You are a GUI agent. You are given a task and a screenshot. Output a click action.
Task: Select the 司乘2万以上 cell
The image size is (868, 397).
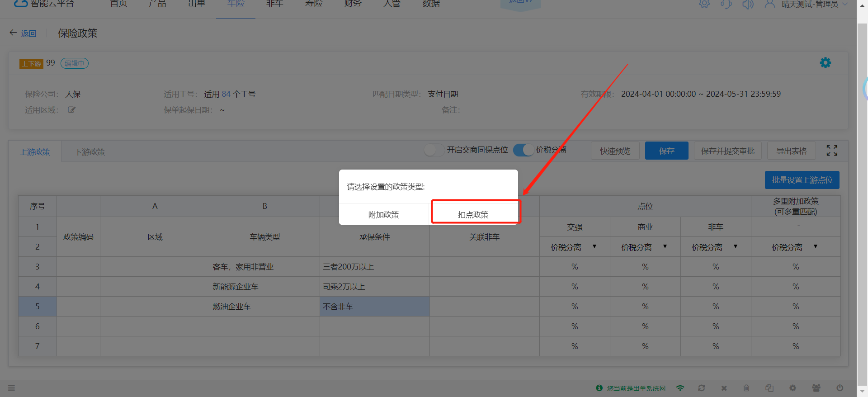(x=375, y=287)
